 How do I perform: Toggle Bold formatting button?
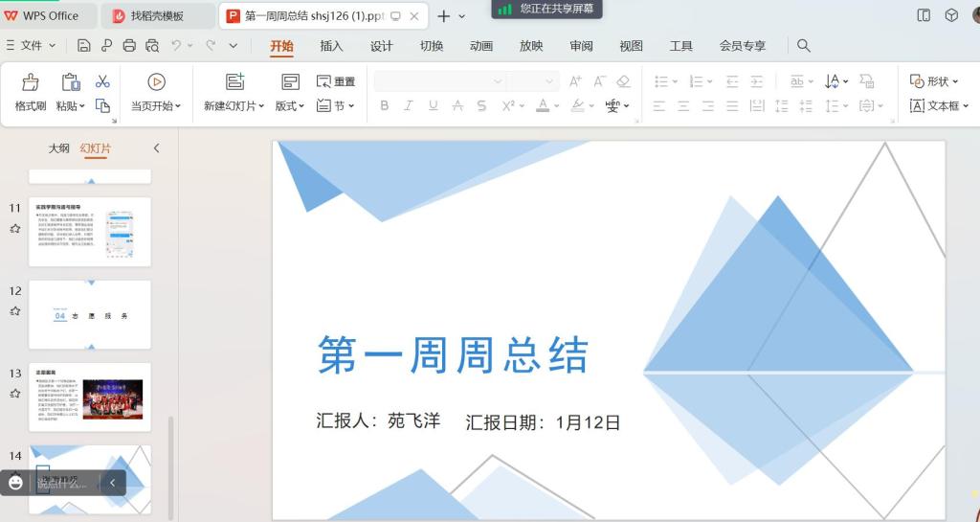(x=385, y=105)
